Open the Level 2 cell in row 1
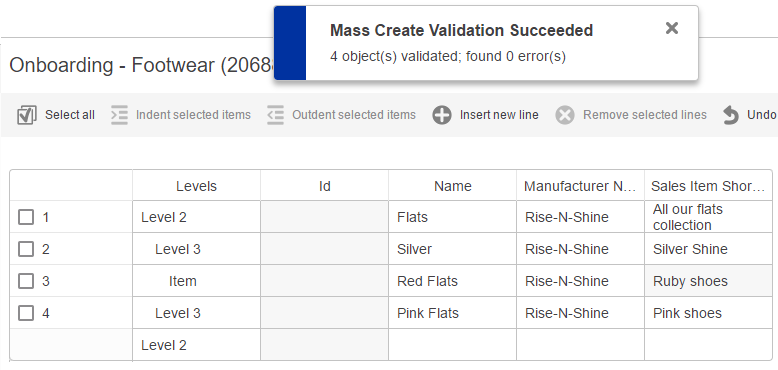Screen dimensions: 778x370 pyautogui.click(x=196, y=217)
